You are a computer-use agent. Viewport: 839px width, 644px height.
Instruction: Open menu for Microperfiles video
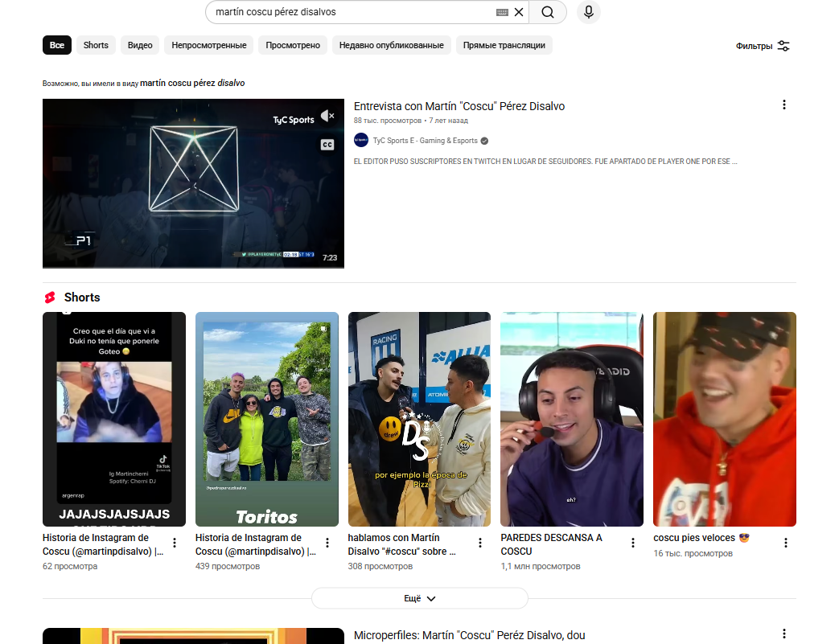[784, 634]
